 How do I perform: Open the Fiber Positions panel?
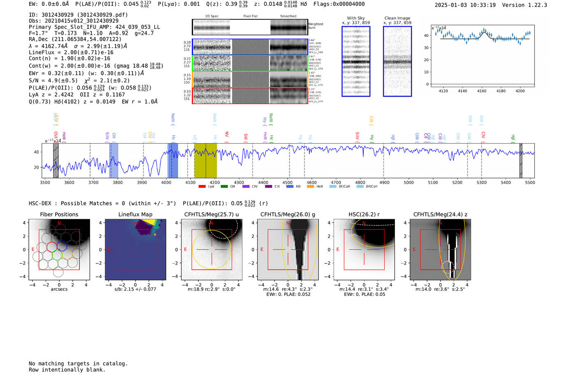point(59,249)
